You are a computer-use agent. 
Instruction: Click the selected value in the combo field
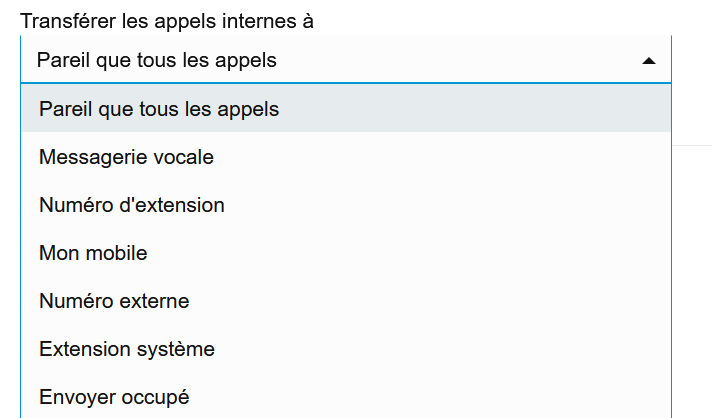156,61
